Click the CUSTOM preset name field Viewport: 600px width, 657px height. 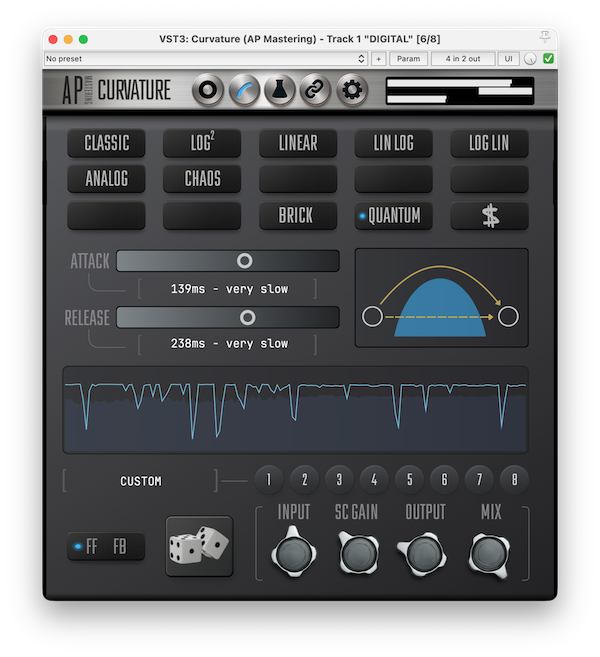[141, 481]
